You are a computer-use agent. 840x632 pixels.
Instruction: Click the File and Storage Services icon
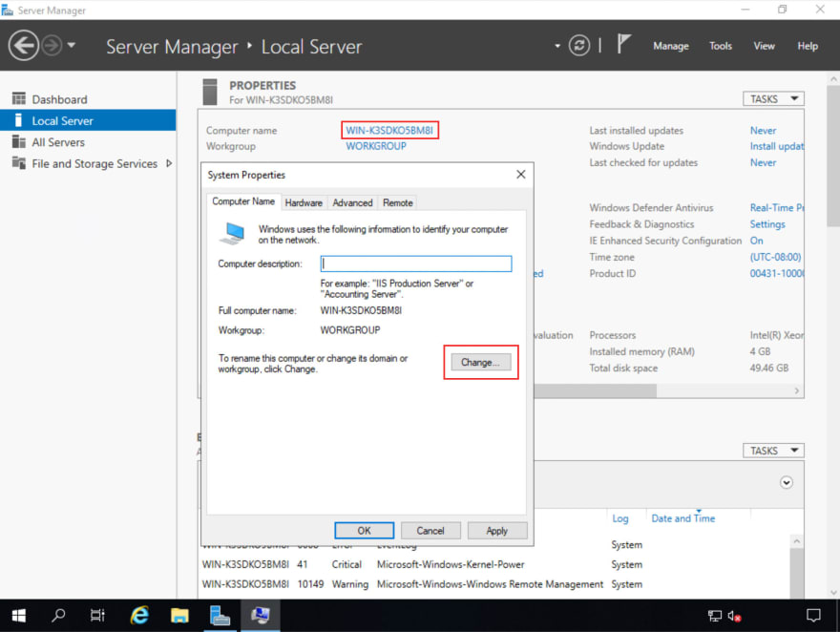point(19,163)
